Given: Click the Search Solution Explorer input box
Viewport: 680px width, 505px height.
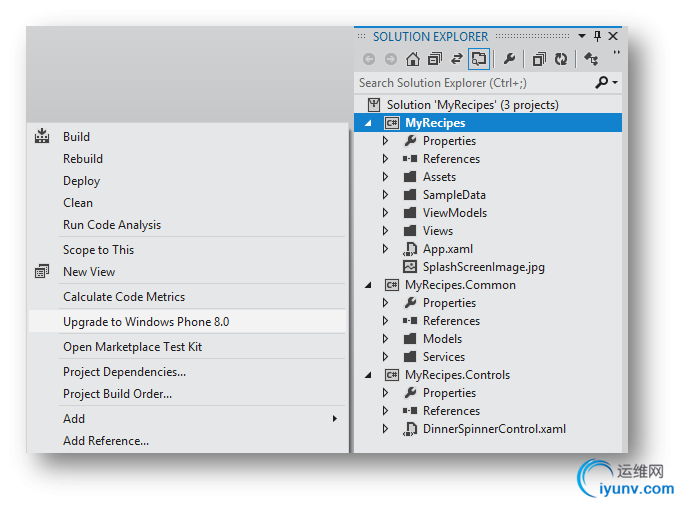Looking at the screenshot, I should click(475, 82).
